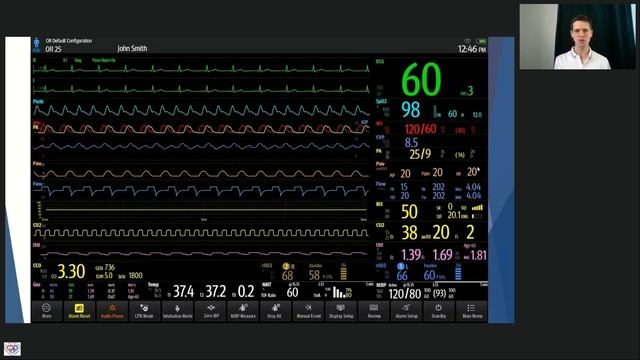Select the green heart rate value 60
640x360 pixels.
coord(421,80)
